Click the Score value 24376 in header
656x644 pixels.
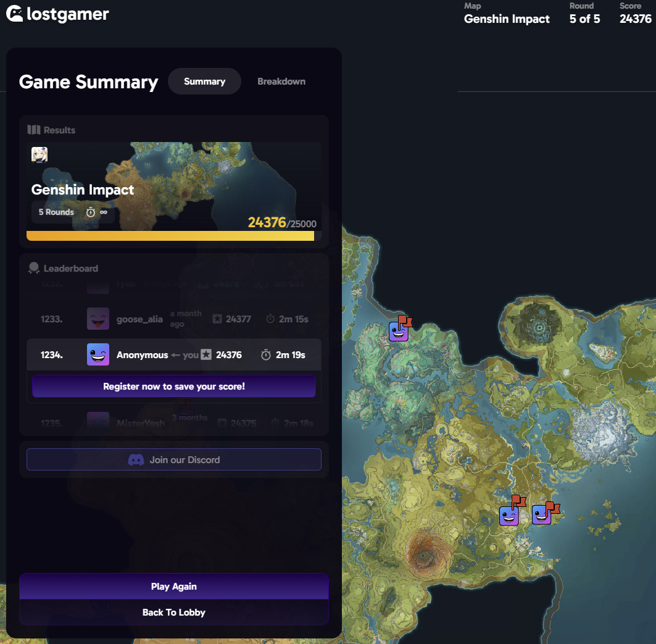click(635, 19)
